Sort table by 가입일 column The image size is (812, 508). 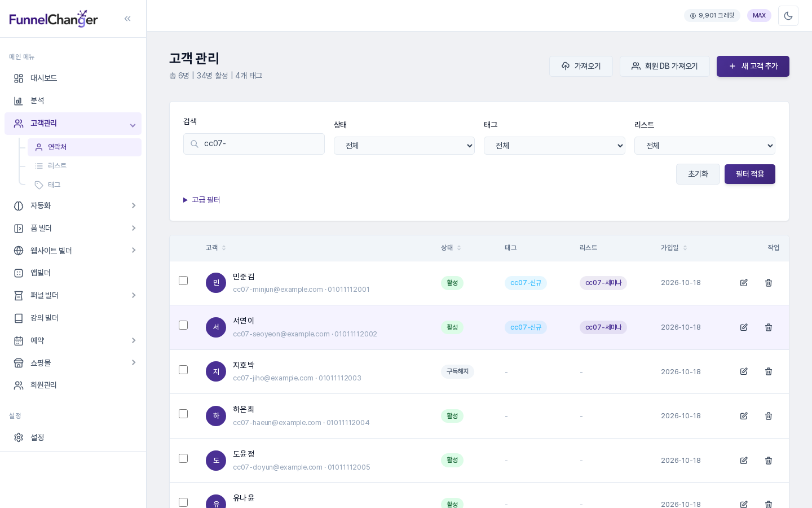click(674, 248)
